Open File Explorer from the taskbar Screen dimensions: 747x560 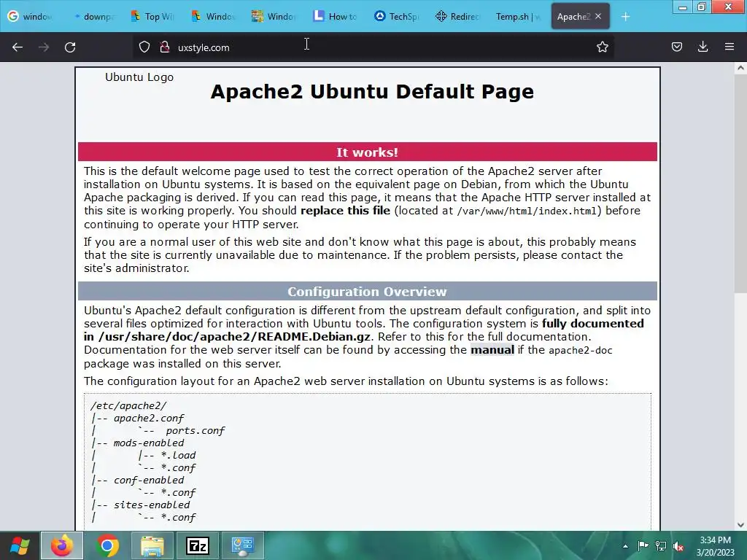pos(152,545)
